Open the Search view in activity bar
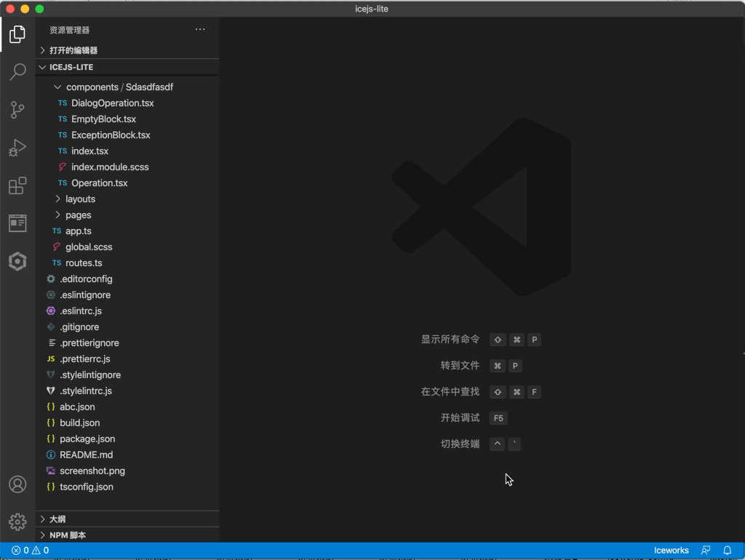745x560 pixels. (x=17, y=72)
